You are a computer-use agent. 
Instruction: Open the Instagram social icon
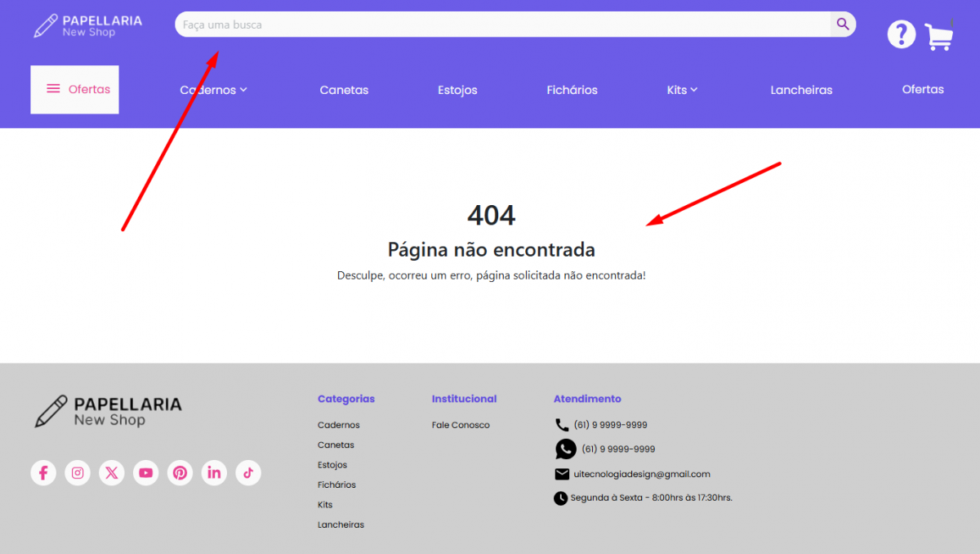78,472
